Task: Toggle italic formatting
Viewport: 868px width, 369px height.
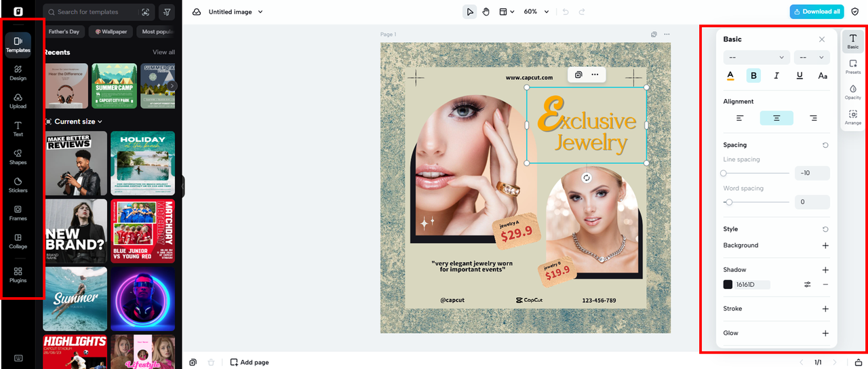Action: point(776,75)
